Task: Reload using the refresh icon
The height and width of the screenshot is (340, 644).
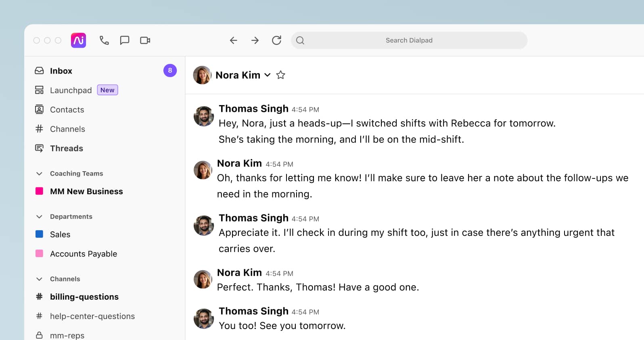Action: click(x=276, y=40)
